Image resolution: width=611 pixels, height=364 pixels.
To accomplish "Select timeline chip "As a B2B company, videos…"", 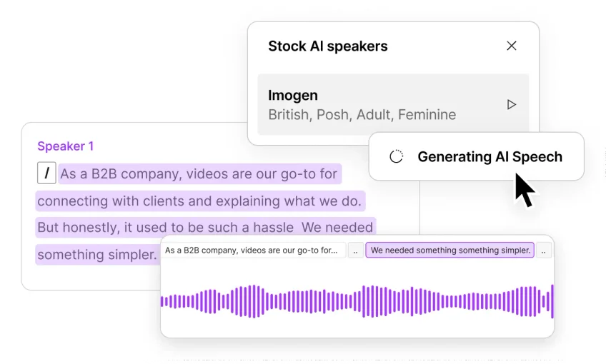I will pyautogui.click(x=252, y=251).
